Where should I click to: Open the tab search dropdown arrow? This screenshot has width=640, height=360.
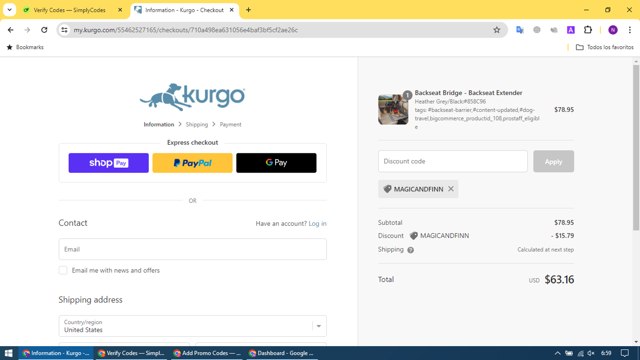click(x=9, y=10)
